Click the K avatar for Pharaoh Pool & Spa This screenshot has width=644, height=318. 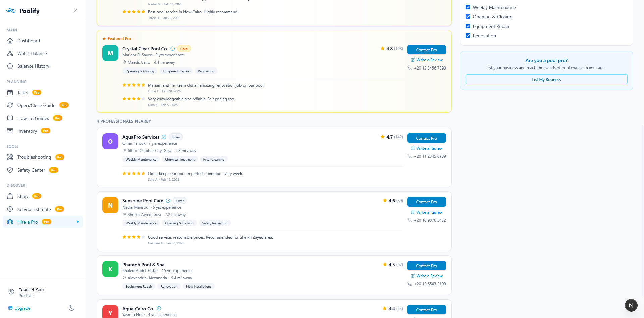coord(110,269)
